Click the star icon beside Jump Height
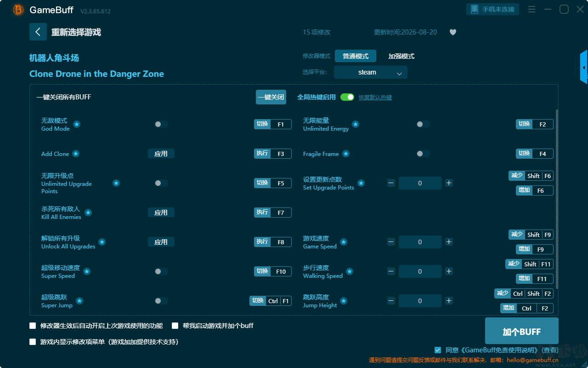This screenshot has width=588, height=368. coord(344,301)
